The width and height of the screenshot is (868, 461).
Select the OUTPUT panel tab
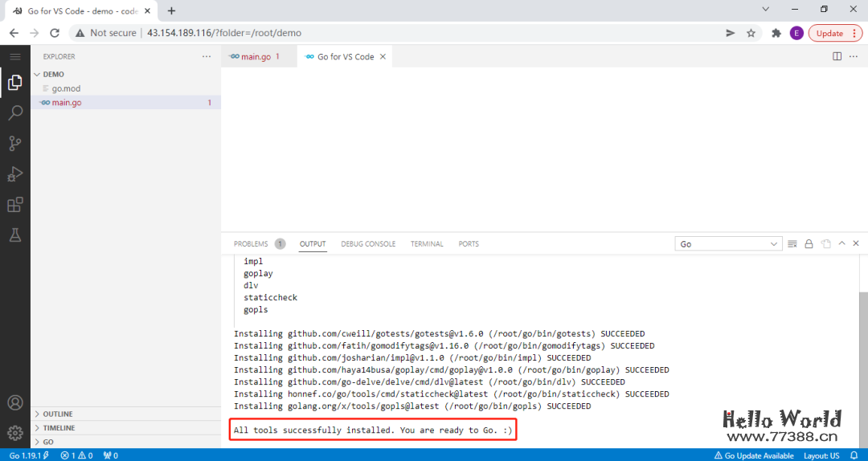point(313,243)
